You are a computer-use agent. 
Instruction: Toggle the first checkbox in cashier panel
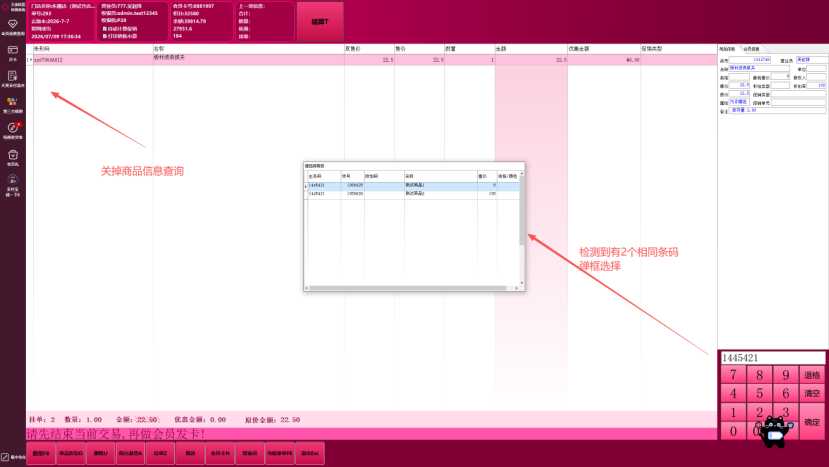pyautogui.click(x=105, y=29)
